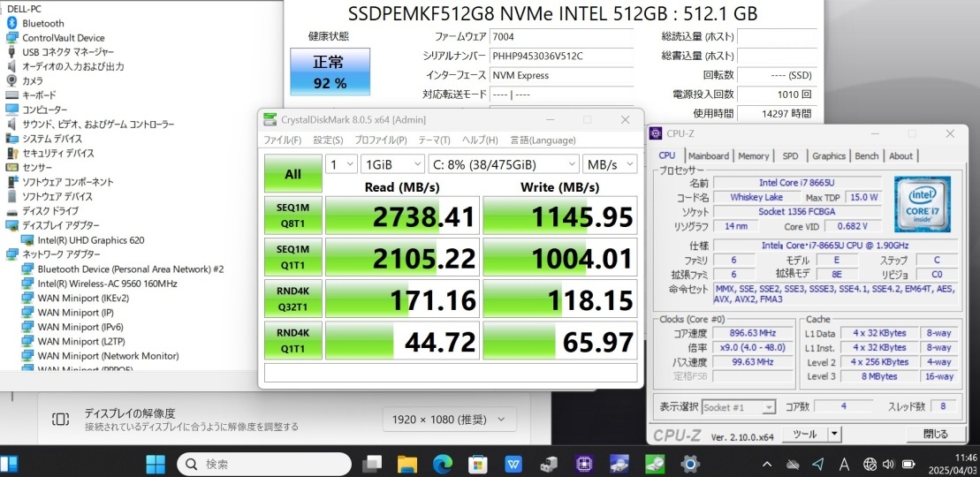This screenshot has height=477, width=980.
Task: Open the 1GiB test size dropdown
Action: (x=392, y=164)
